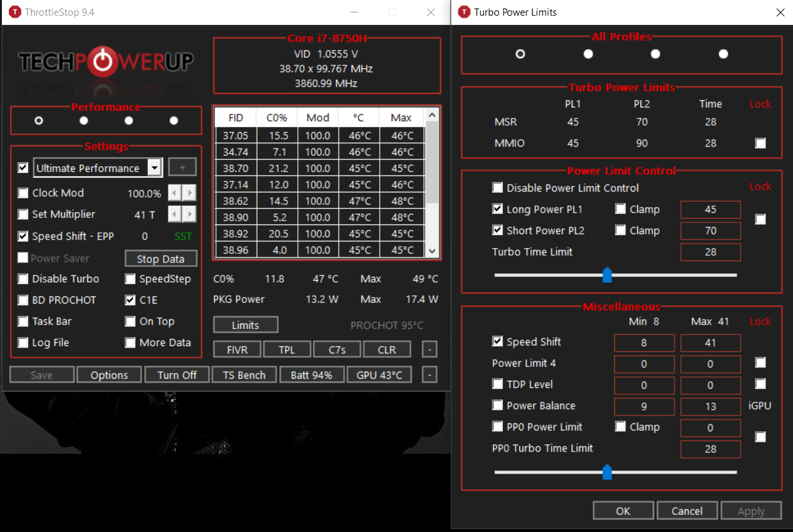Click the Stop Data button
The image size is (793, 532).
pos(160,258)
